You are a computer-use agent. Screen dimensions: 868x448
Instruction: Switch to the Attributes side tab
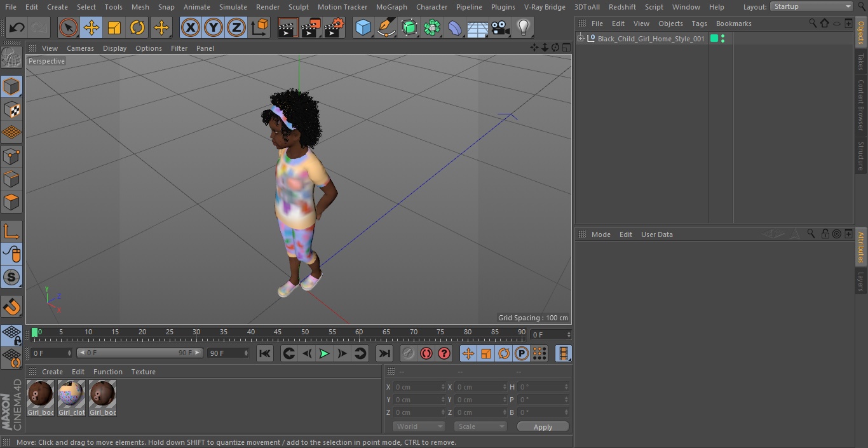click(x=861, y=247)
